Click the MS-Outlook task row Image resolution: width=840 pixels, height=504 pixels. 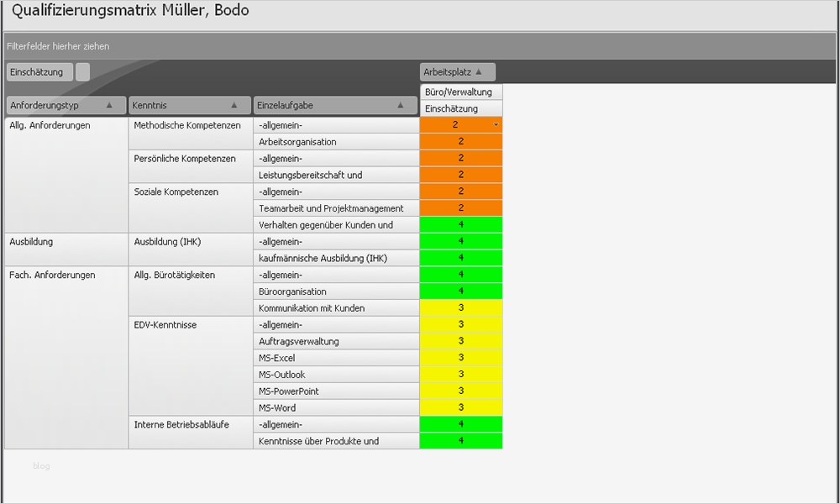point(337,375)
